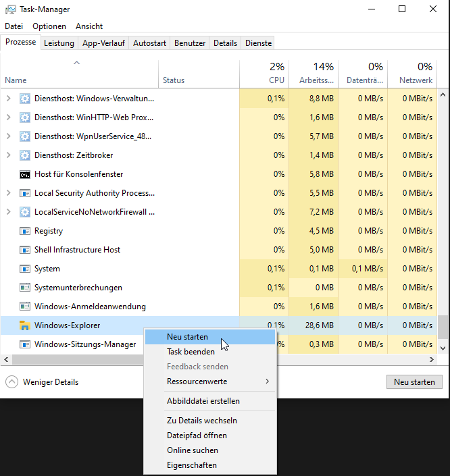Image resolution: width=450 pixels, height=476 pixels.
Task: Expand Diensthost: Zeitbroker process group
Action: pyautogui.click(x=9, y=155)
